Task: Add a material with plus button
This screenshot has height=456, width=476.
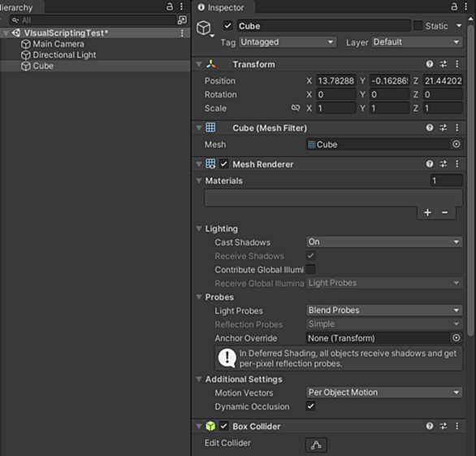Action: [427, 212]
